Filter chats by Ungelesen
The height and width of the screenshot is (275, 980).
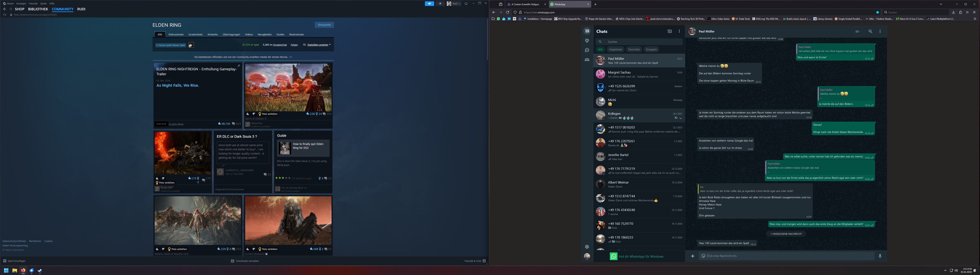click(x=615, y=49)
